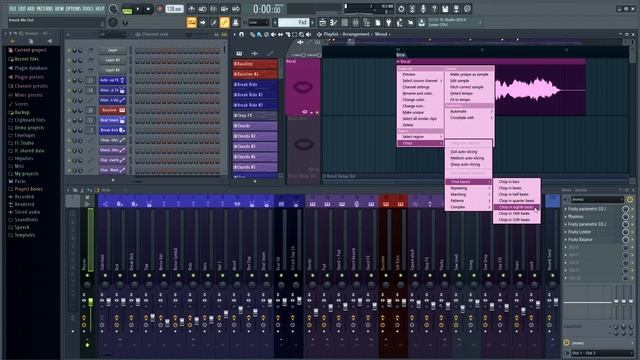Choose Chop in quarter beats option
640x360 pixels.
click(516, 201)
